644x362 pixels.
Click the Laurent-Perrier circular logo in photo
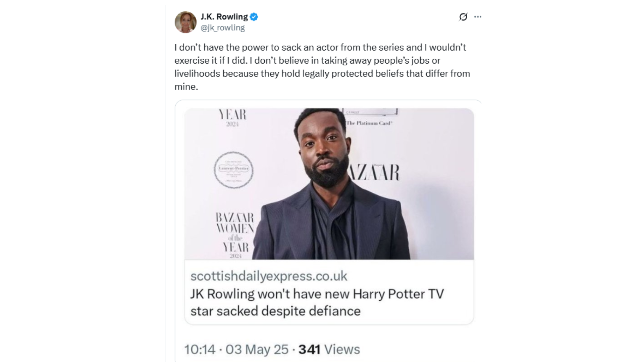(233, 170)
